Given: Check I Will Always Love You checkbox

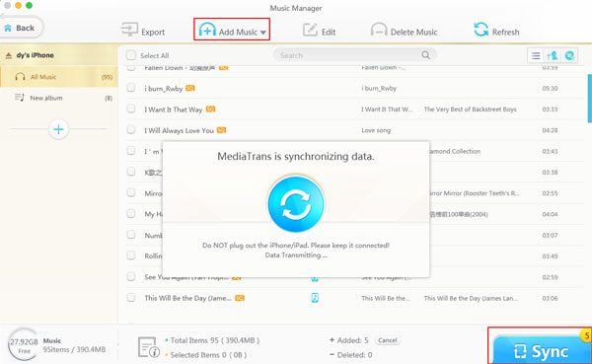Looking at the screenshot, I should 131,130.
